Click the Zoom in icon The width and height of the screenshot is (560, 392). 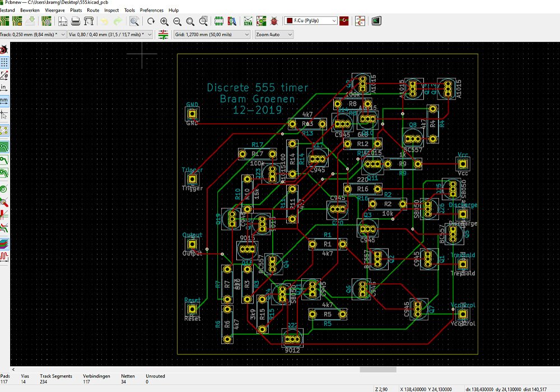point(164,21)
